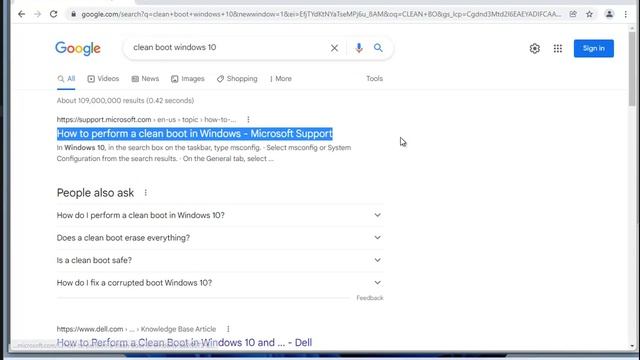This screenshot has width=640, height=360.
Task: Switch to the Shopping tab
Action: (x=237, y=79)
